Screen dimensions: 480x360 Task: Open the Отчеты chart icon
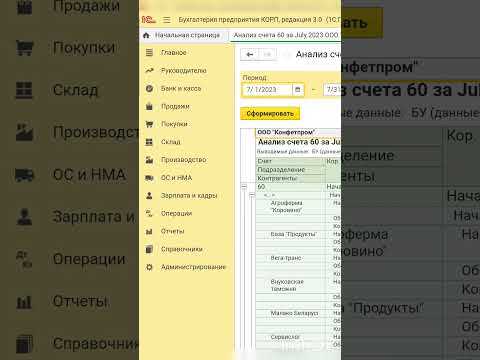point(149,231)
